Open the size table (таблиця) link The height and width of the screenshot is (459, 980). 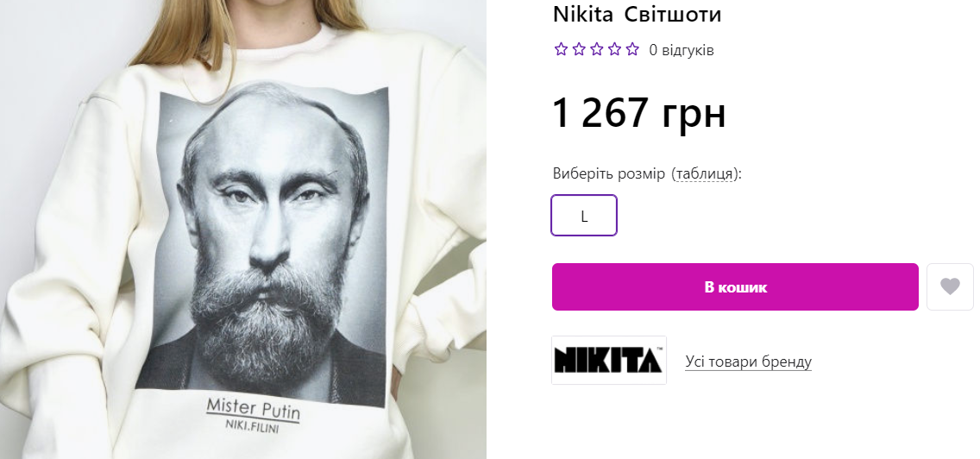(x=704, y=173)
